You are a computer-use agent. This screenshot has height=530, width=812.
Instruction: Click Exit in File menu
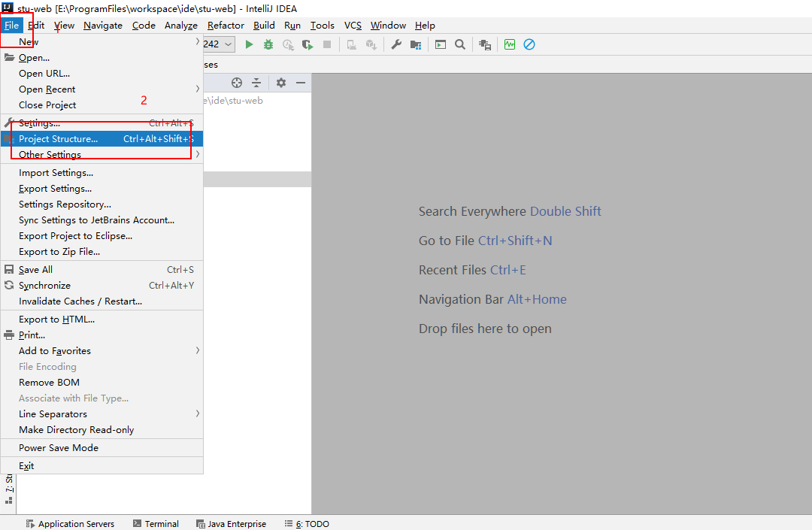[101, 466]
